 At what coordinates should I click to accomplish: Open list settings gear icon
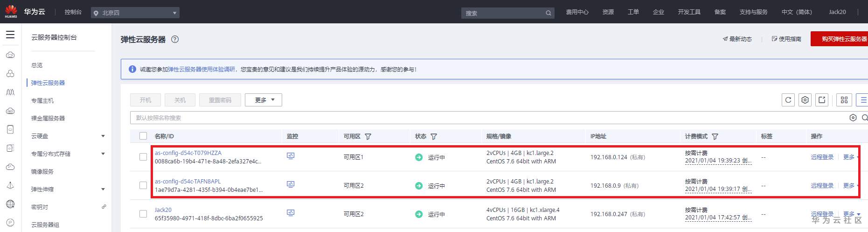coord(805,100)
